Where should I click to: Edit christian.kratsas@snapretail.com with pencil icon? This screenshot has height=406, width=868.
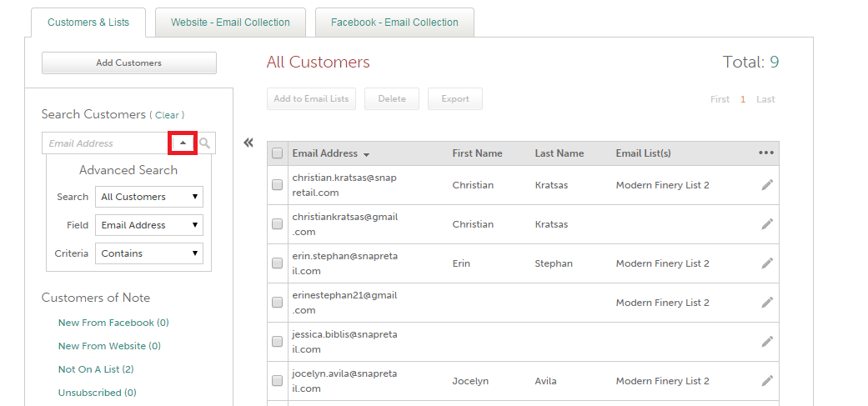(767, 185)
